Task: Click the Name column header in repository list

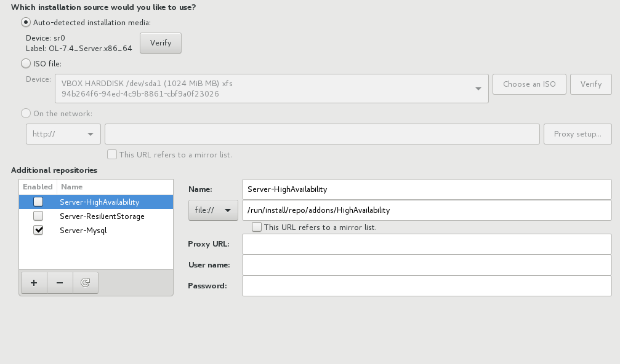Action: pos(115,187)
